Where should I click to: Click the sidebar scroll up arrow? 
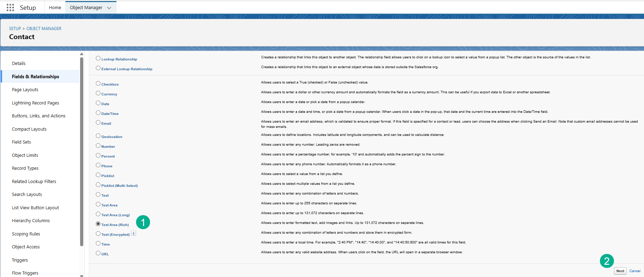click(82, 54)
